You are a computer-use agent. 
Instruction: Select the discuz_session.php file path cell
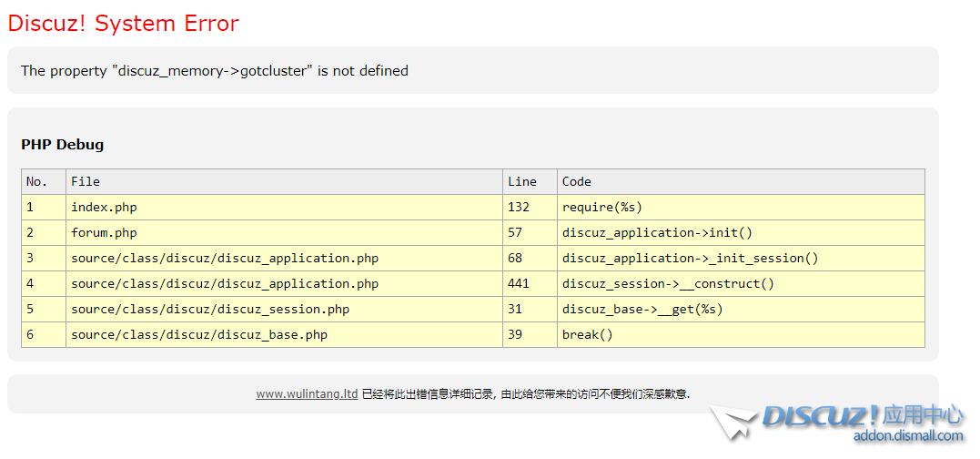pyautogui.click(x=210, y=309)
